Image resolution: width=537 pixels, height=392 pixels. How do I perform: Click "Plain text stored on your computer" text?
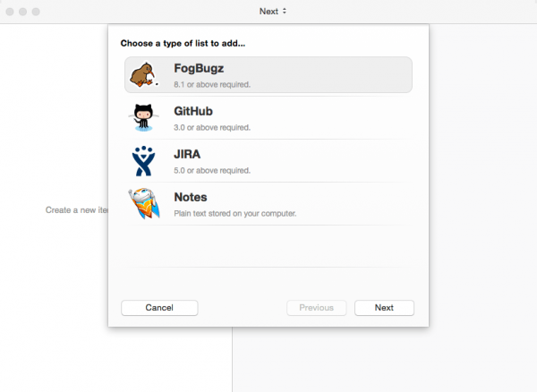pyautogui.click(x=234, y=214)
